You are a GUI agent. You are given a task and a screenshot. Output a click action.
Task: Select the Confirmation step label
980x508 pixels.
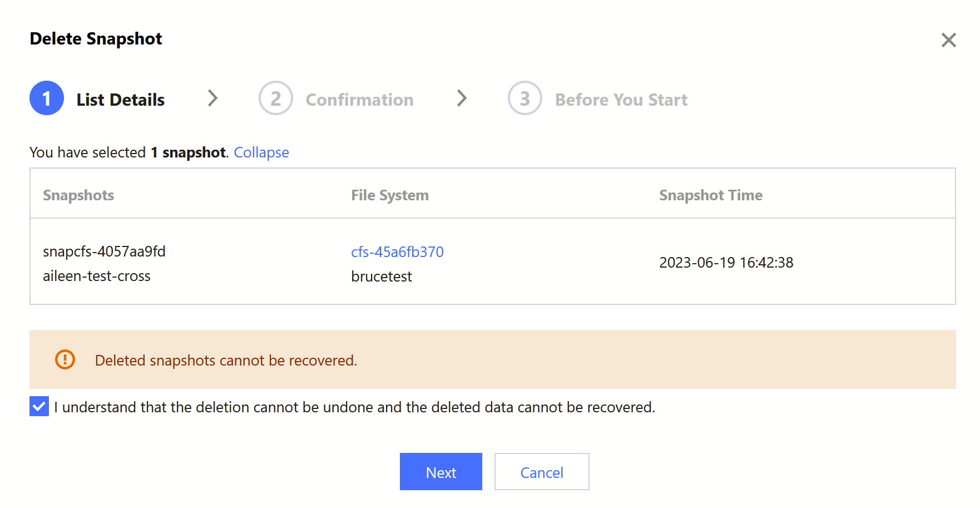point(359,100)
